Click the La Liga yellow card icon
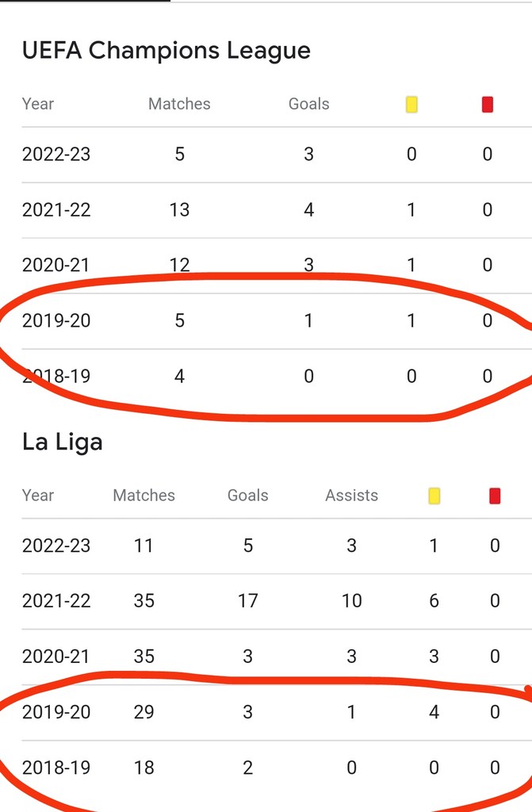 tap(434, 496)
